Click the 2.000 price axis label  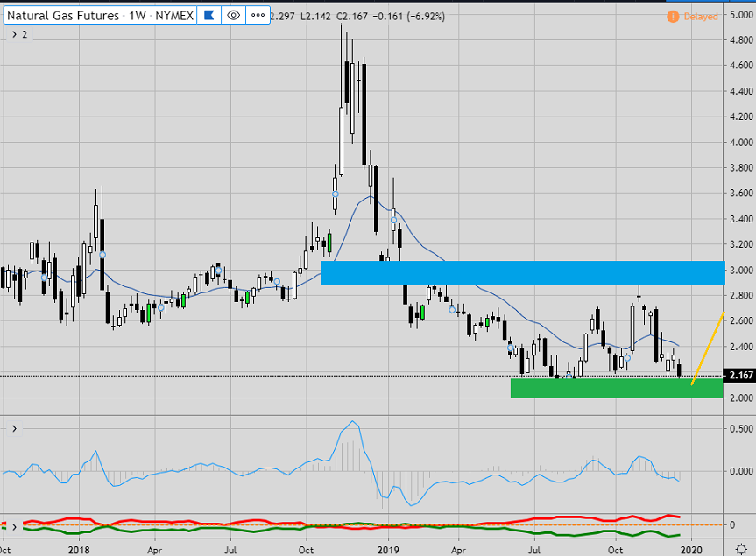[741, 398]
